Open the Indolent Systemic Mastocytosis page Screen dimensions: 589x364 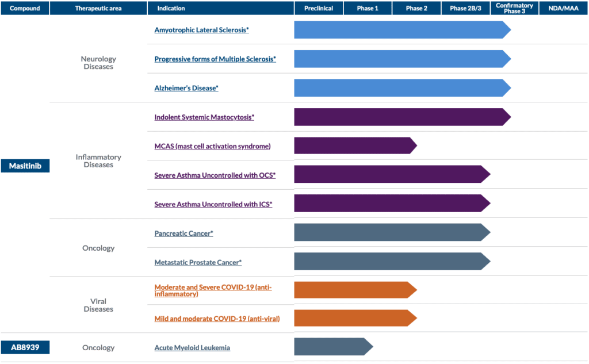coord(204,117)
